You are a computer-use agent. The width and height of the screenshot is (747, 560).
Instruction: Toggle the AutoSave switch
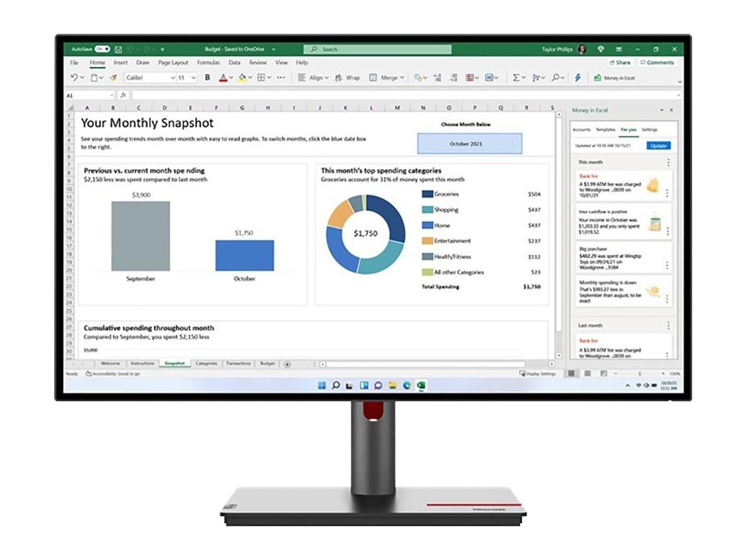[x=103, y=49]
